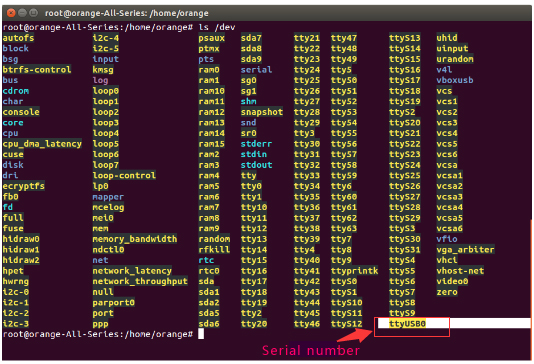Click the 'ls /dev' command text
This screenshot has width=534, height=364.
tap(217, 27)
